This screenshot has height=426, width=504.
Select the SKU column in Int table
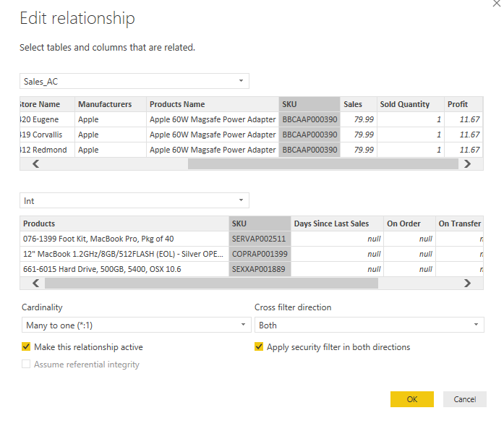260,223
